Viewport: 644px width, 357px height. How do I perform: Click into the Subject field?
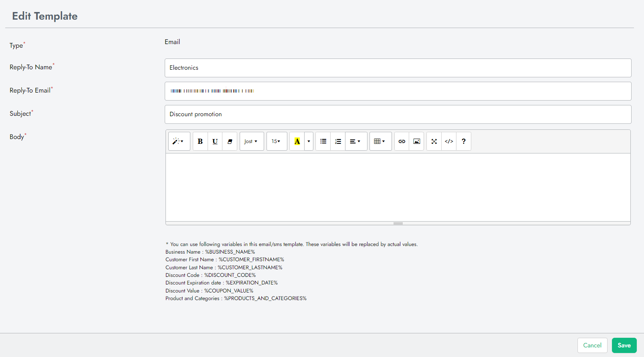tap(398, 115)
